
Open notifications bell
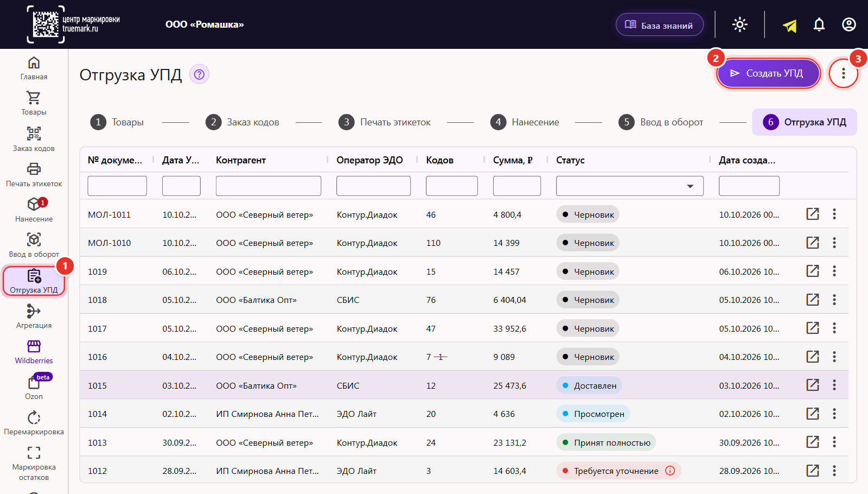819,24
